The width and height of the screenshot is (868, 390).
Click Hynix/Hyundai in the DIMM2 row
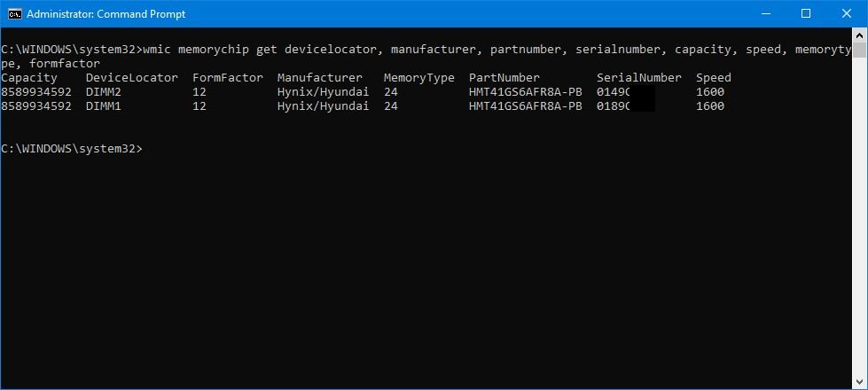(x=323, y=91)
